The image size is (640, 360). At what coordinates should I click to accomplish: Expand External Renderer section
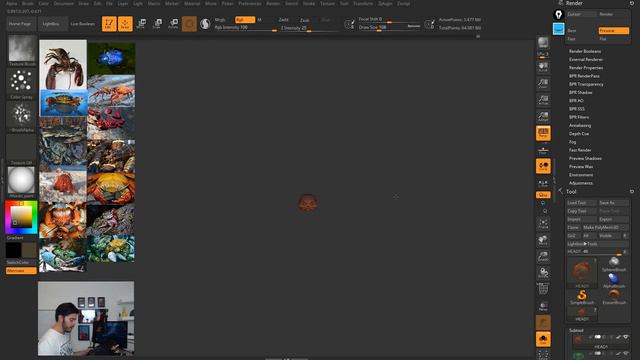click(x=586, y=60)
